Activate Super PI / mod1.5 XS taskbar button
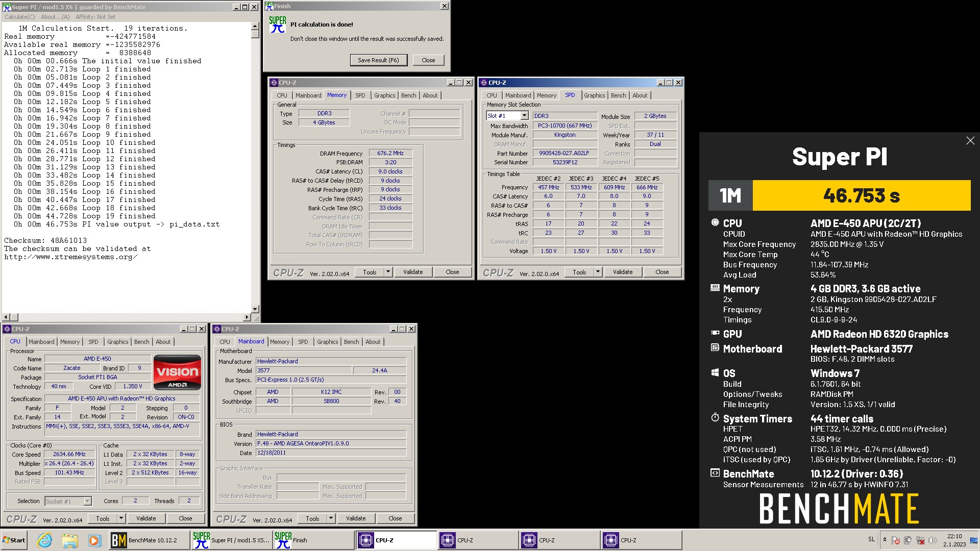The width and height of the screenshot is (980, 551). coord(231,540)
